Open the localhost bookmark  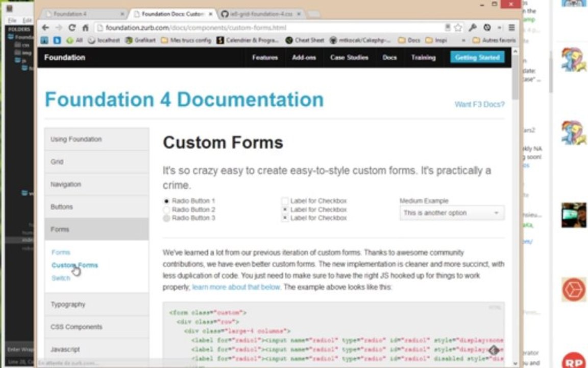tap(104, 40)
